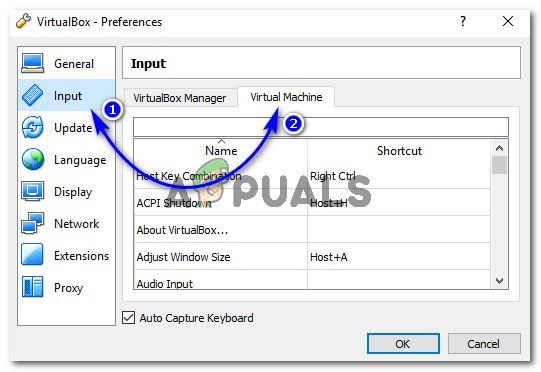Click the VirtualBox wrench title bar icon
Image resolution: width=541 pixels, height=372 pixels.
24,21
